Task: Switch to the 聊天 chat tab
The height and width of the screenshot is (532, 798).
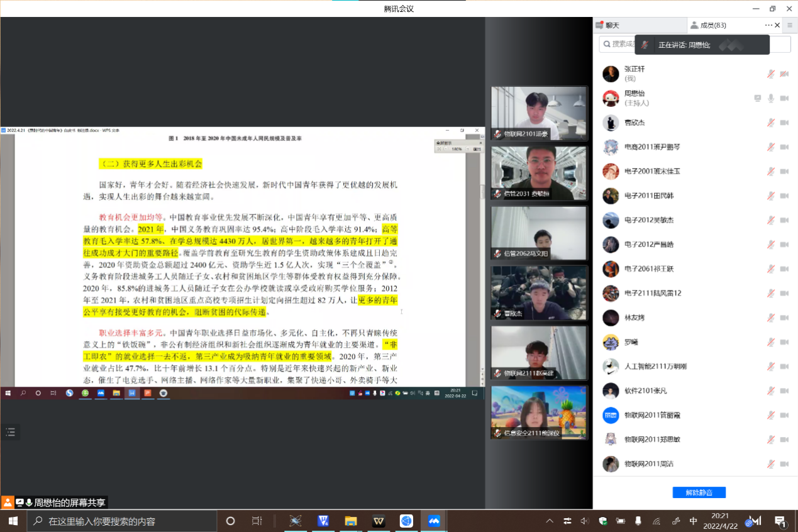Action: [x=609, y=25]
